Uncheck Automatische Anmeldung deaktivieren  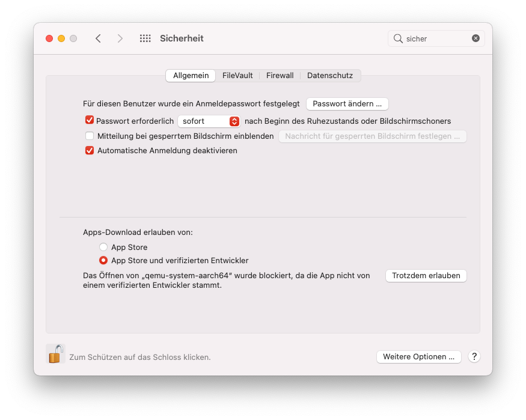[90, 150]
